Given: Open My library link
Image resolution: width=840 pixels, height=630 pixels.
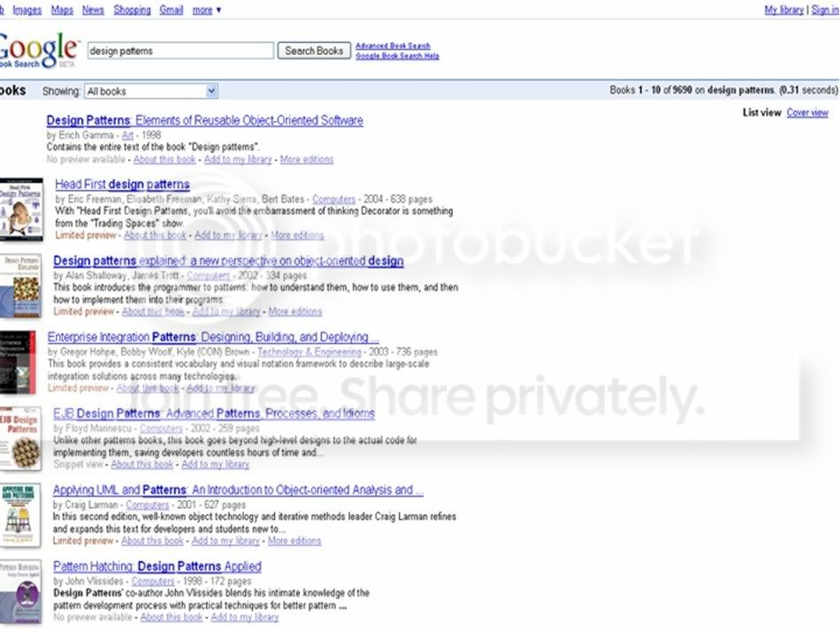Looking at the screenshot, I should (783, 10).
